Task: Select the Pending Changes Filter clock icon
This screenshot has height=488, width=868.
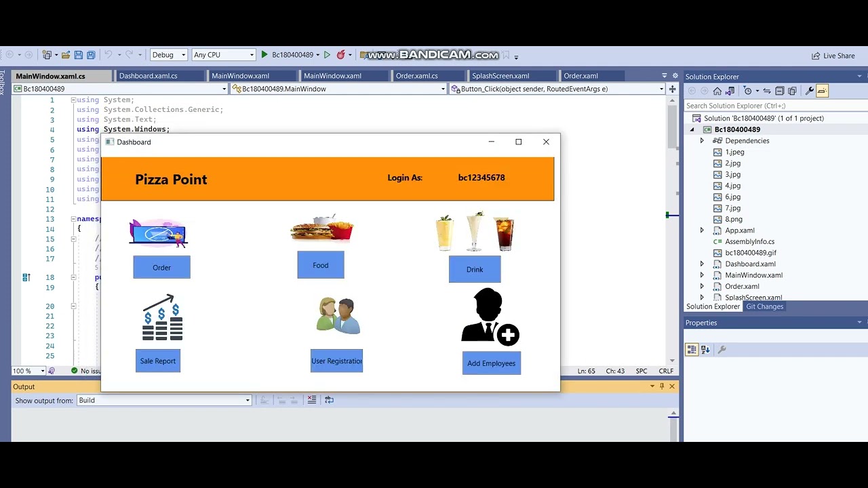Action: coord(747,91)
